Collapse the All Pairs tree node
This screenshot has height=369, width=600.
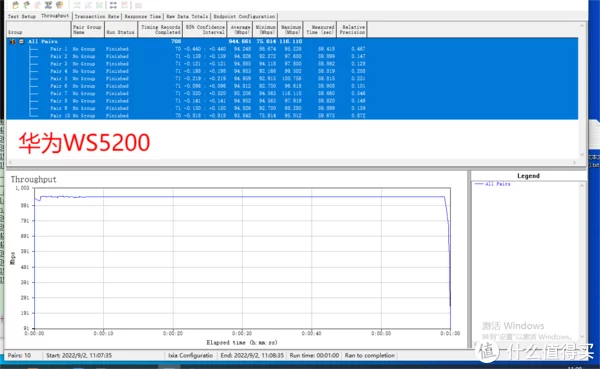click(21, 41)
